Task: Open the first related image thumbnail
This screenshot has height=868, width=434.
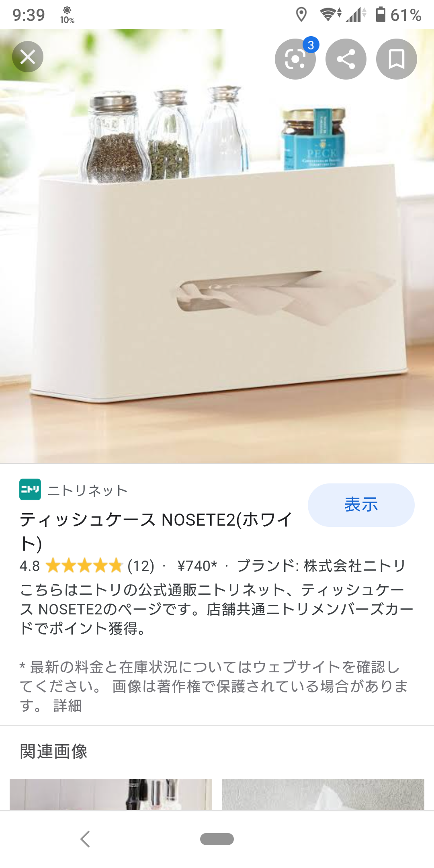Action: click(x=111, y=794)
